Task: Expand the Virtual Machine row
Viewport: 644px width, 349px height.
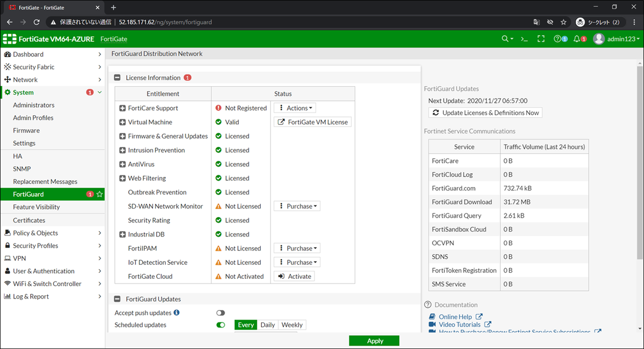Action: 122,122
